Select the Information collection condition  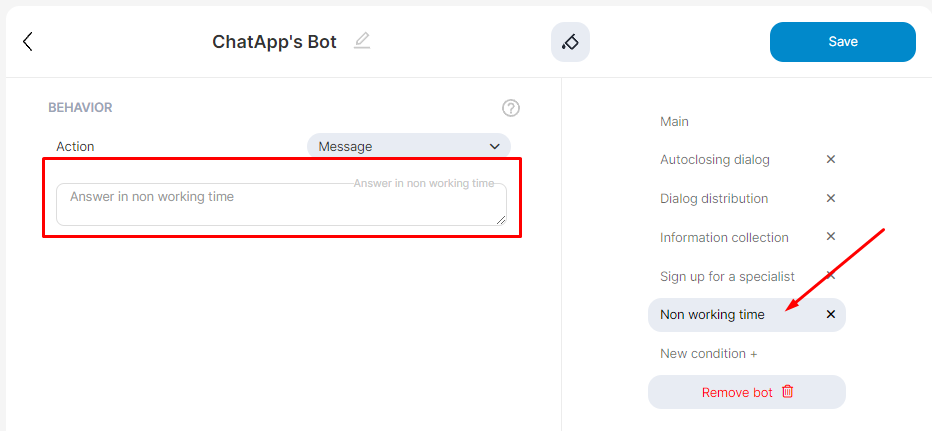[x=724, y=237]
